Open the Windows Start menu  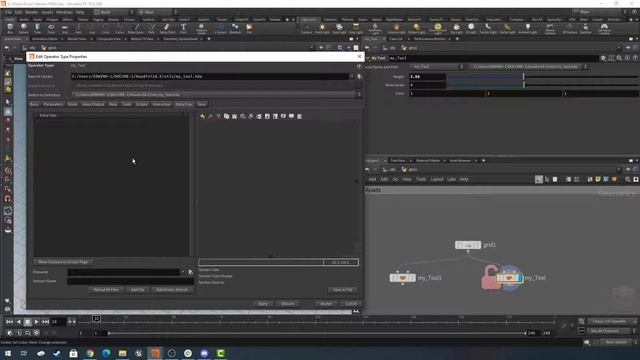(x=8, y=353)
